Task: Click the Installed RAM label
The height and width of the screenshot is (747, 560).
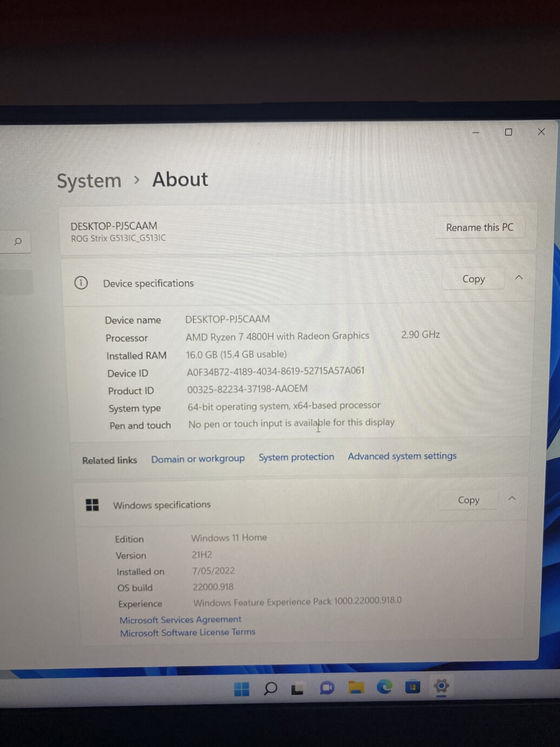Action: [x=136, y=356]
